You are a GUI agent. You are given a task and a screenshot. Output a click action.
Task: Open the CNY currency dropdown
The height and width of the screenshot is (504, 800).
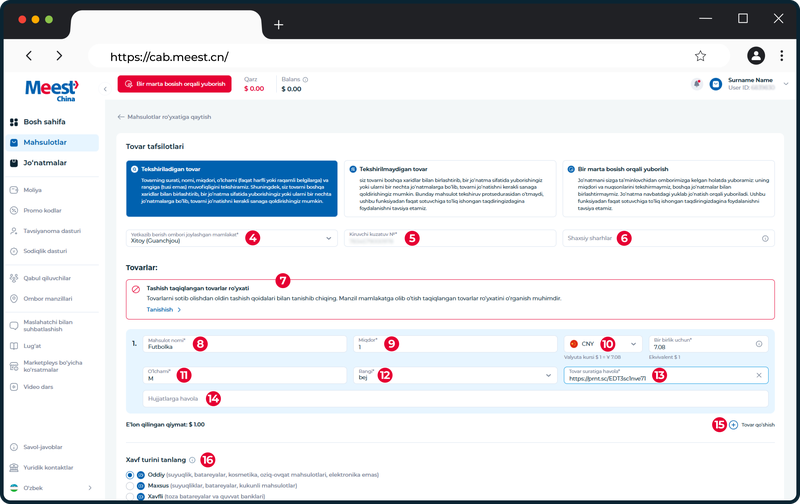(x=603, y=344)
